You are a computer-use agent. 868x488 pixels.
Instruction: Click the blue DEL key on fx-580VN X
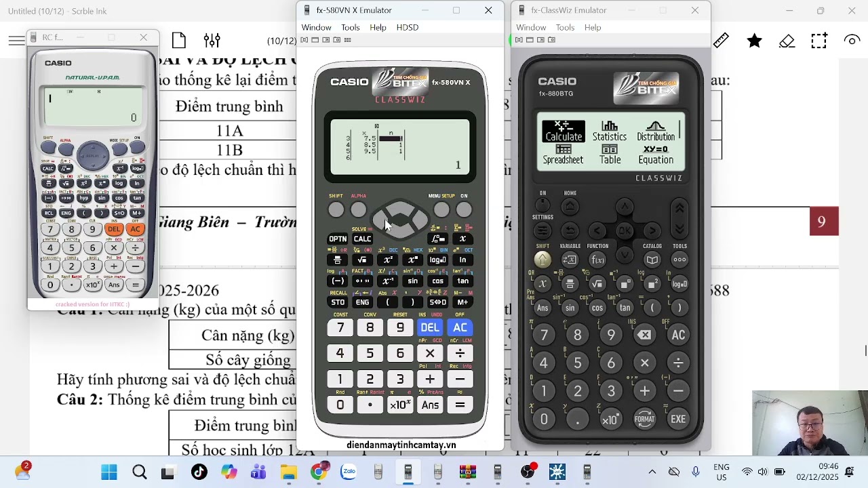[430, 327]
